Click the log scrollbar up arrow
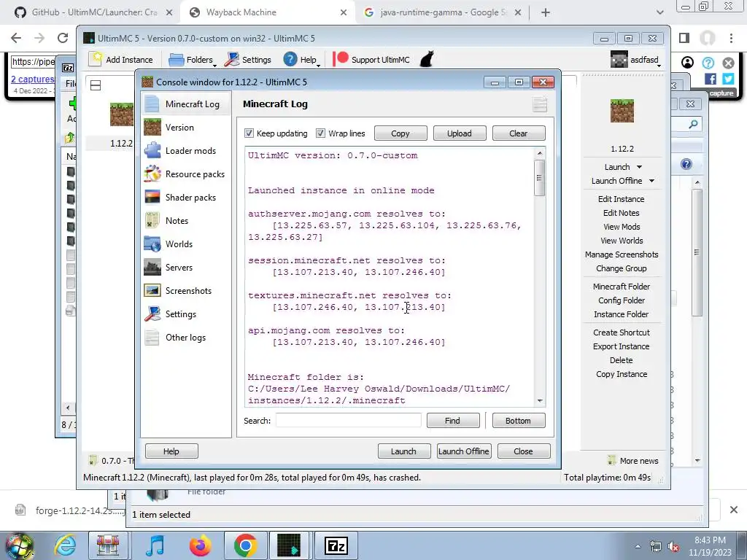This screenshot has width=747, height=560. pos(540,153)
